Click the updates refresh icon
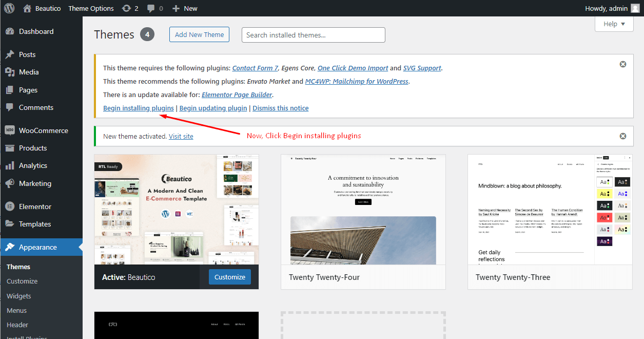 (x=126, y=8)
